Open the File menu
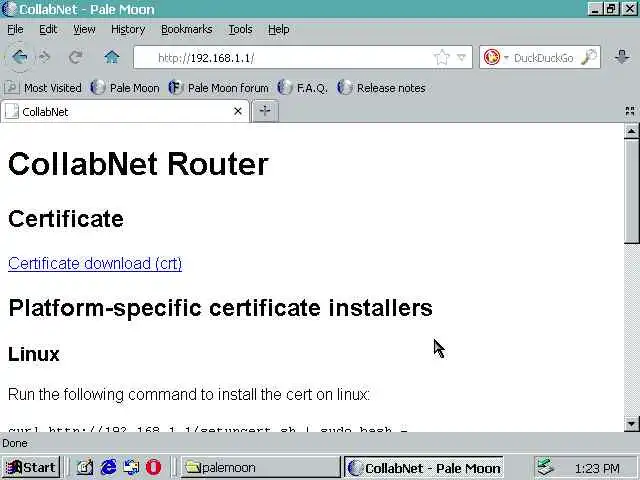 [16, 29]
